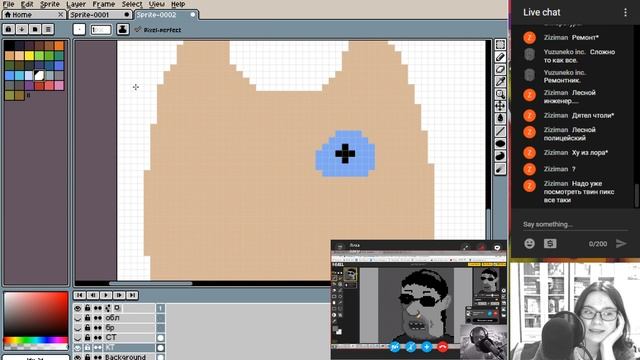
Task: Select the line tool
Action: point(500,131)
